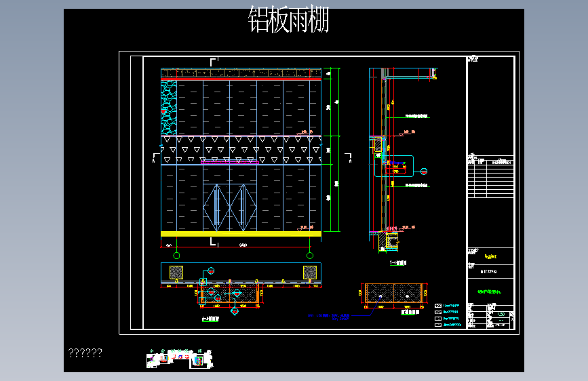Select the ?????? label at bottom left
The image size is (588, 381).
(x=85, y=353)
